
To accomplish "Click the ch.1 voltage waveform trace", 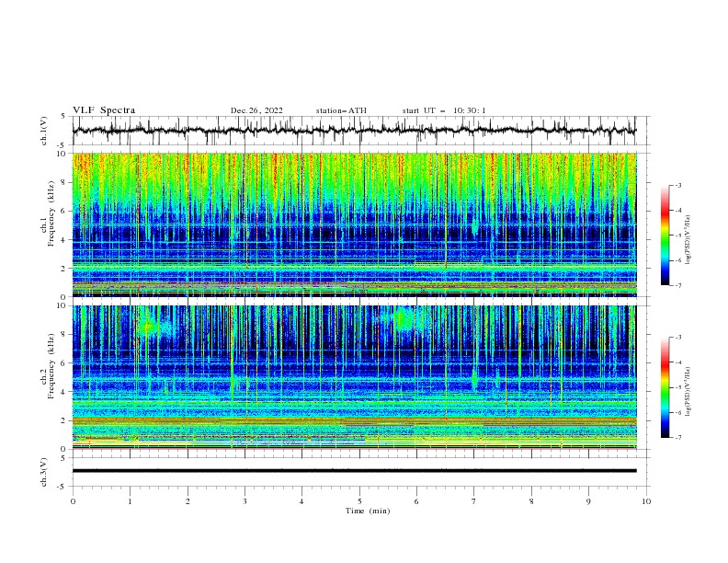I will tap(354, 131).
